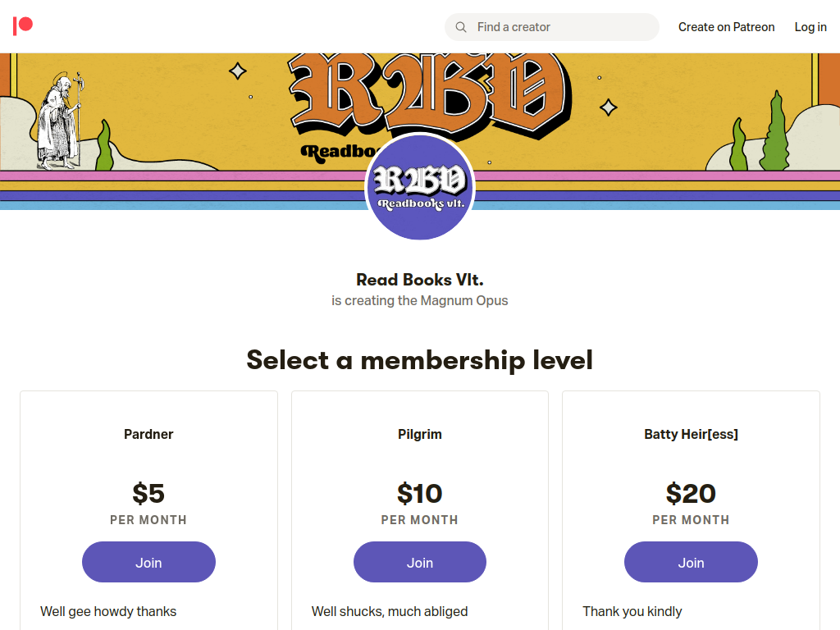Click 'Select a membership level' heading
This screenshot has height=630, width=840.
(420, 360)
